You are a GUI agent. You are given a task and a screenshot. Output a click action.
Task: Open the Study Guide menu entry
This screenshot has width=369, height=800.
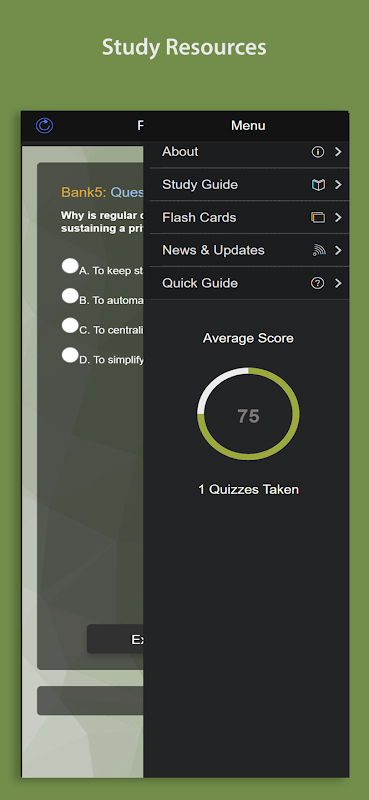[x=250, y=184]
